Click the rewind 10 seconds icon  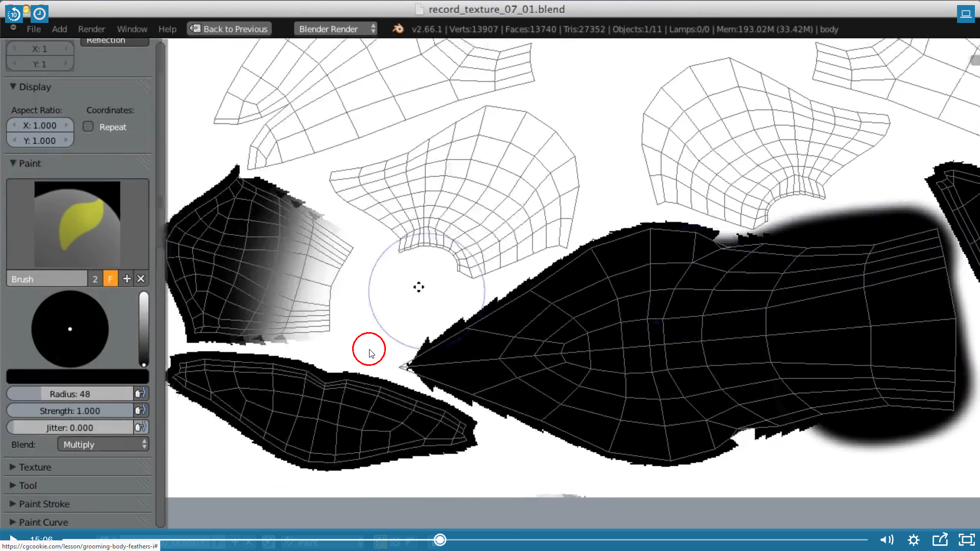click(x=14, y=14)
